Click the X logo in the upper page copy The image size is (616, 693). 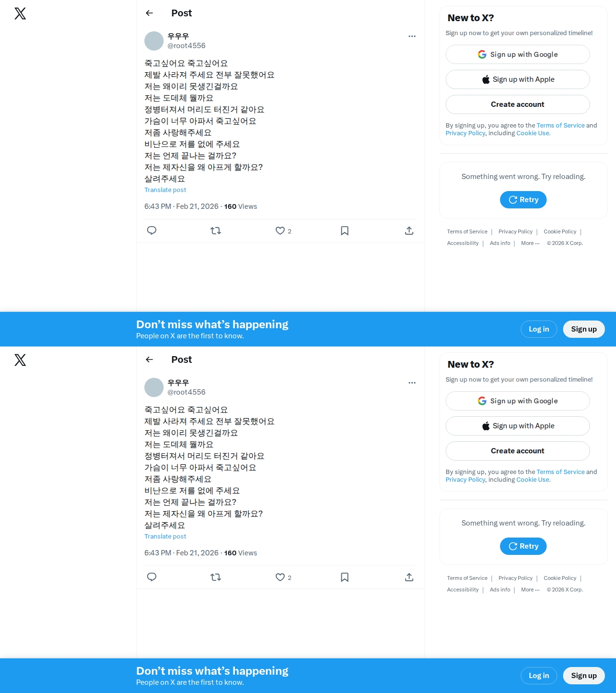coord(20,13)
